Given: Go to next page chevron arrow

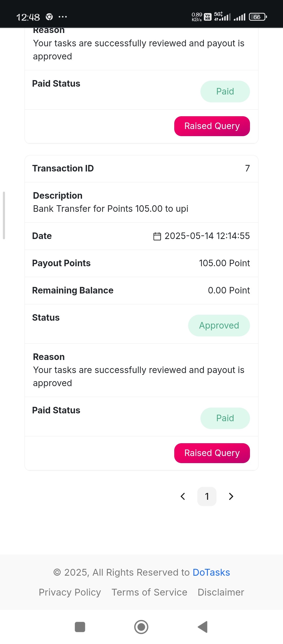Looking at the screenshot, I should click(x=231, y=496).
